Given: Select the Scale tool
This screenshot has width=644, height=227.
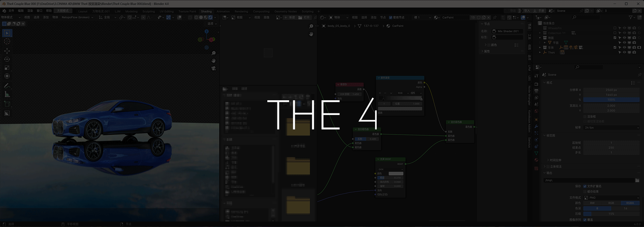Looking at the screenshot, I should (7, 68).
